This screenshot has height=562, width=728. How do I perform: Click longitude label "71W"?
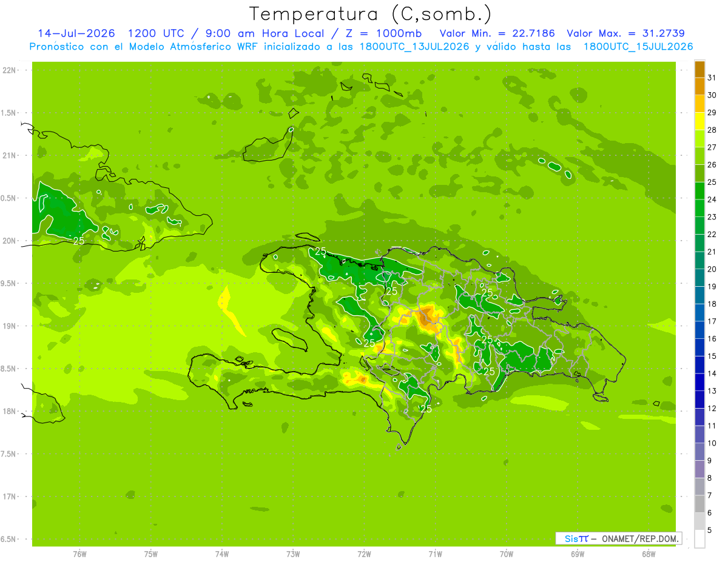[x=435, y=554]
